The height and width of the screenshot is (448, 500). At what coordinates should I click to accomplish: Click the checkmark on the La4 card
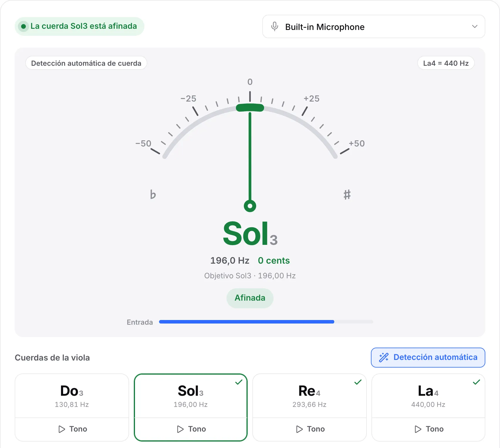click(x=476, y=382)
